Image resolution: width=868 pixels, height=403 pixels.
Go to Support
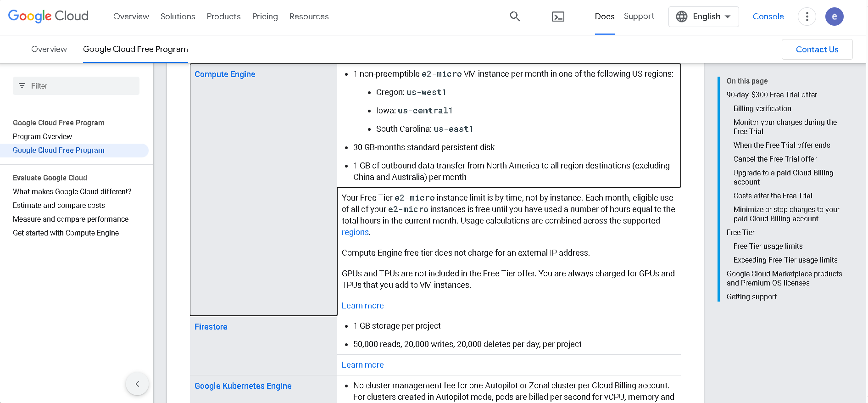(639, 16)
